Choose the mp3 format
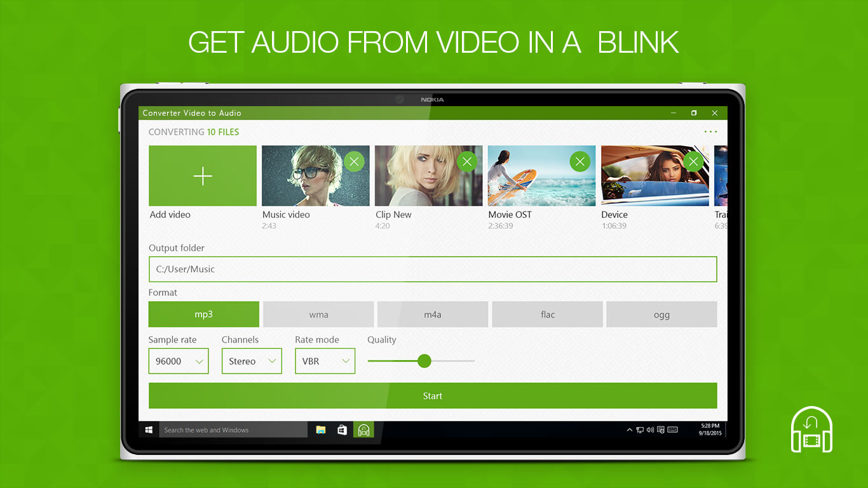Image resolution: width=868 pixels, height=488 pixels. click(204, 315)
